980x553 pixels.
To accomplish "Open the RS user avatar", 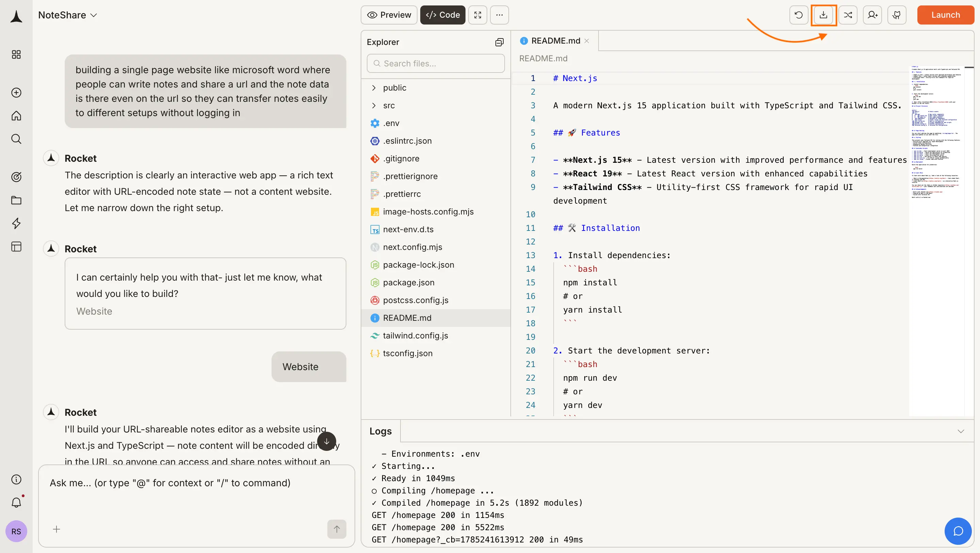I will point(16,531).
